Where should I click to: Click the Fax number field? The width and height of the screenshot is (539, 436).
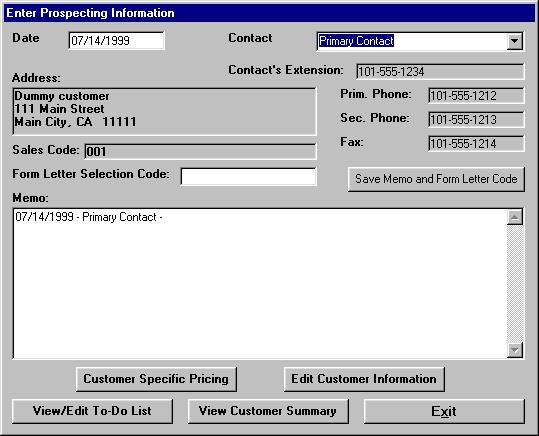click(476, 143)
